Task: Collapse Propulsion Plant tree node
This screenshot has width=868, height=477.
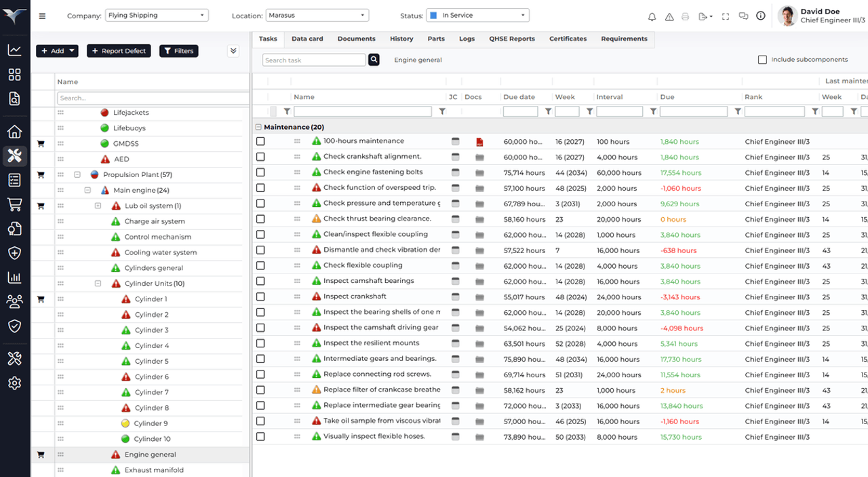Action: [x=77, y=175]
